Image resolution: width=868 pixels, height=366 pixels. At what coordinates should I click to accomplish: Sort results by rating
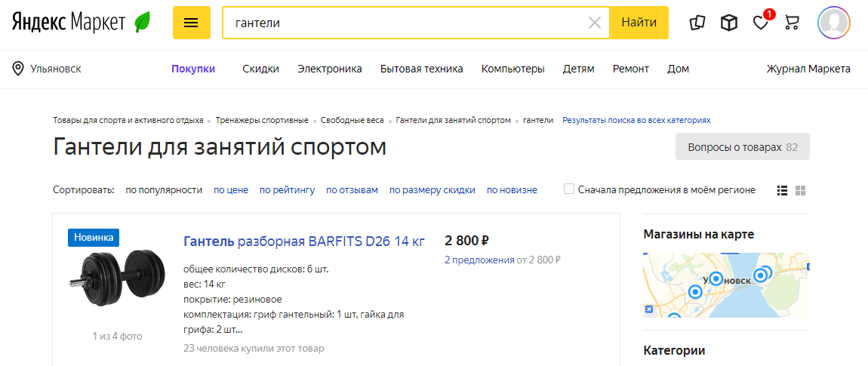tap(287, 190)
